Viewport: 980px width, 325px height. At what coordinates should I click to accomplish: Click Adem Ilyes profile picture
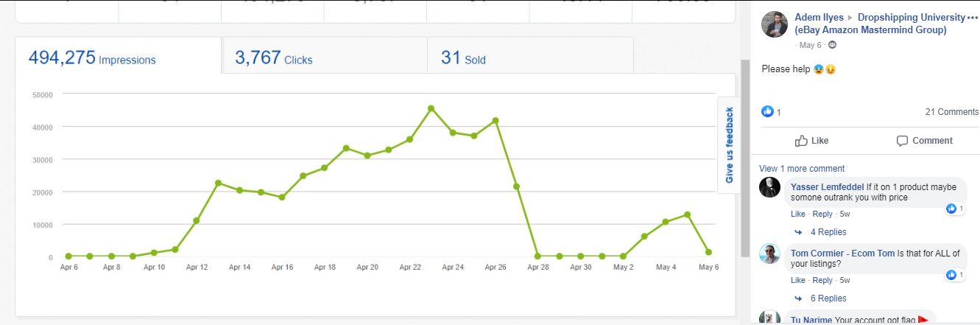[x=775, y=24]
